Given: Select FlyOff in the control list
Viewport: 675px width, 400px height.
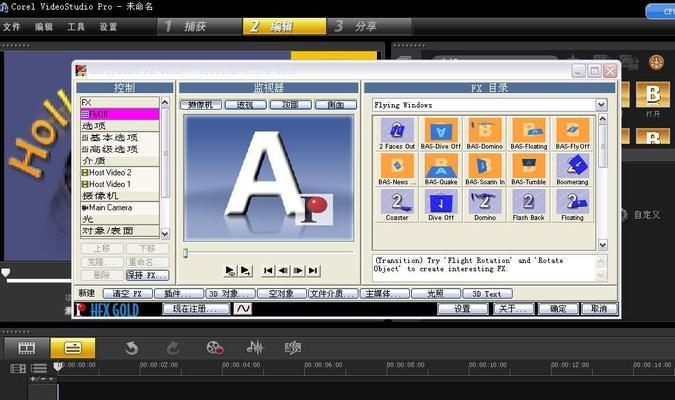Looking at the screenshot, I should 120,114.
